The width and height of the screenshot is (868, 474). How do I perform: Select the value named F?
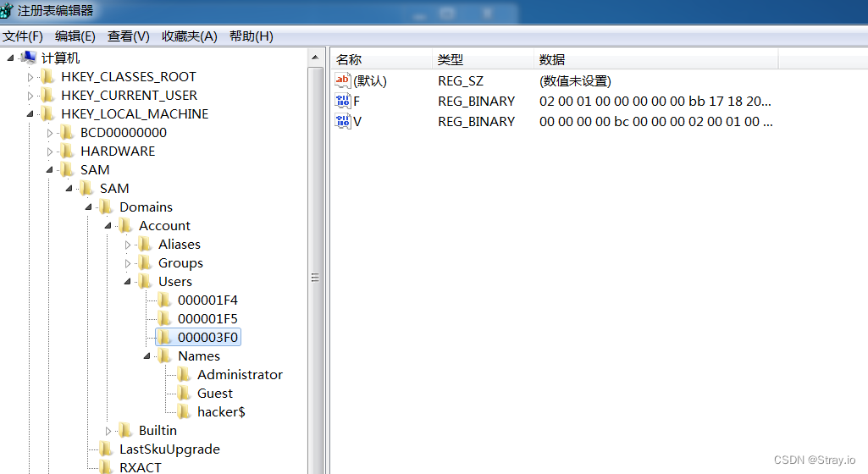pos(357,102)
